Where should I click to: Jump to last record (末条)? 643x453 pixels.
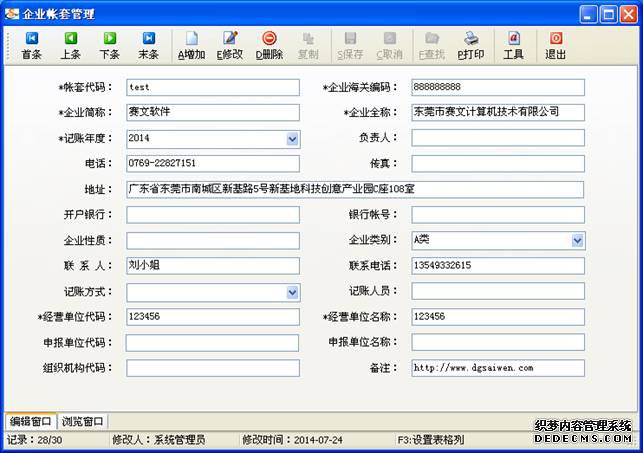tap(148, 45)
